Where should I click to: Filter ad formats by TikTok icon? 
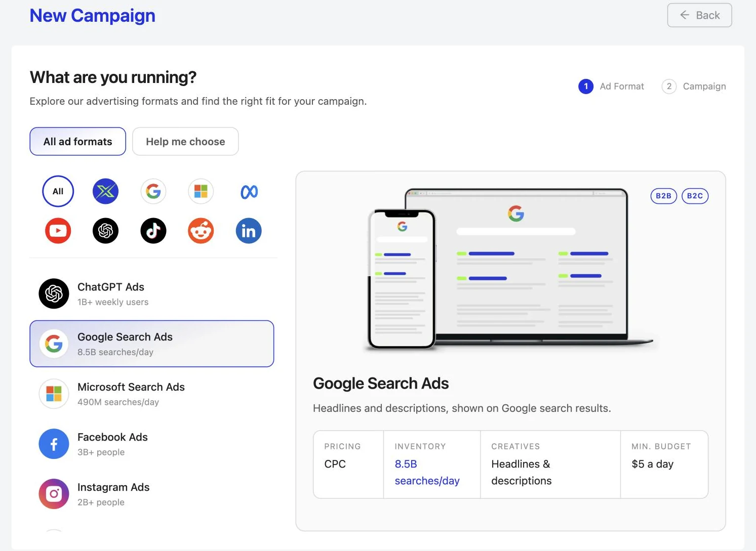point(153,231)
